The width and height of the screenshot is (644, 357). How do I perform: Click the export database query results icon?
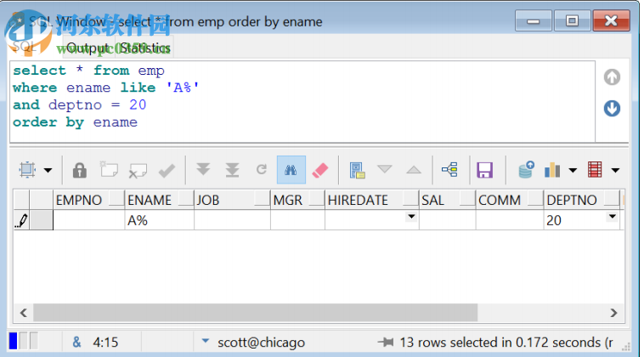(526, 169)
